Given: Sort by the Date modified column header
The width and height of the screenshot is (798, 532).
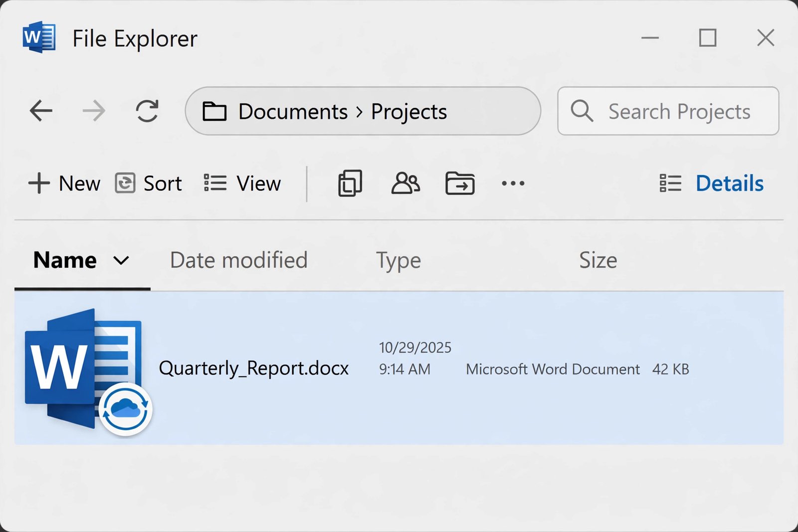Looking at the screenshot, I should [238, 260].
